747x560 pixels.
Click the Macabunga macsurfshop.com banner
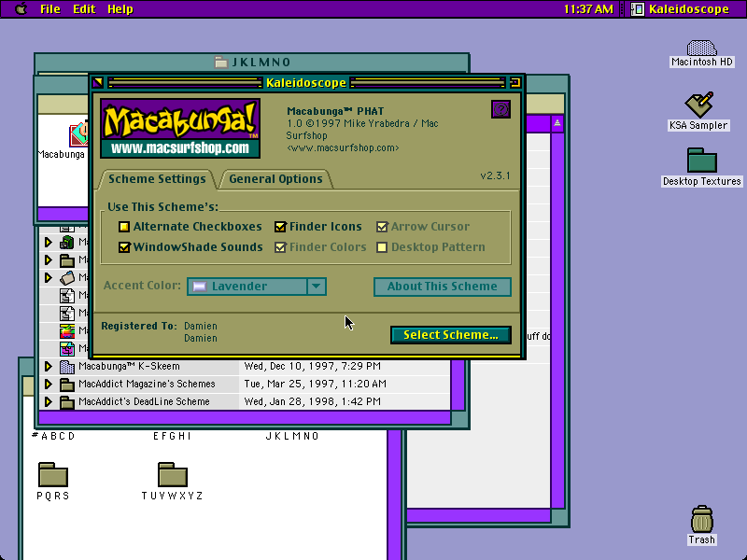180,128
